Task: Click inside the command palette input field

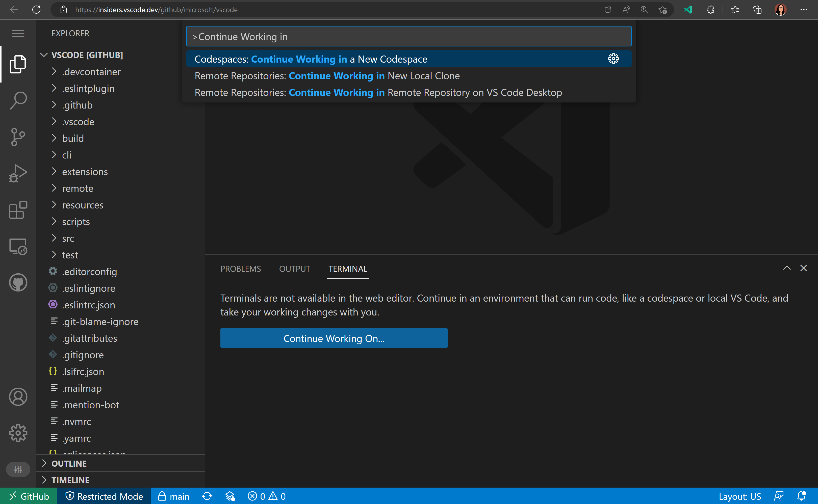Action: [408, 36]
